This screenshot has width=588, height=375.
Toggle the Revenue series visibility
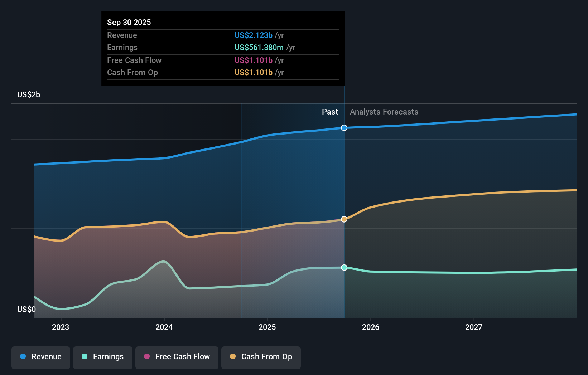[x=40, y=357]
